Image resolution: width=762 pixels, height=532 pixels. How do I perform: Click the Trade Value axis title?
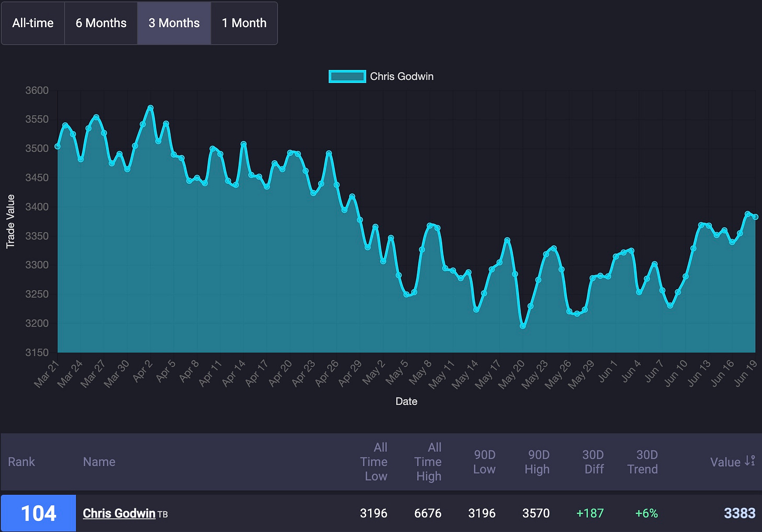click(x=10, y=221)
